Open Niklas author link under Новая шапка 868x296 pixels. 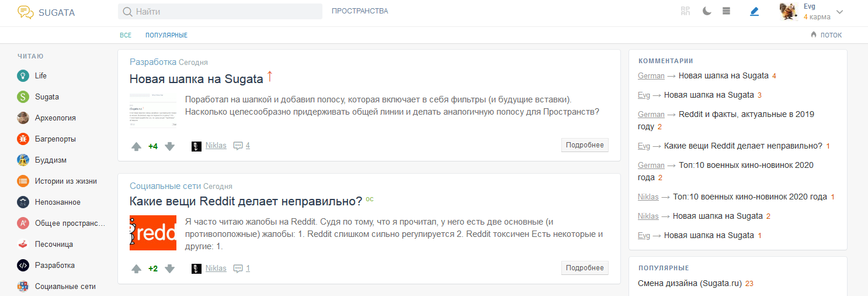216,146
